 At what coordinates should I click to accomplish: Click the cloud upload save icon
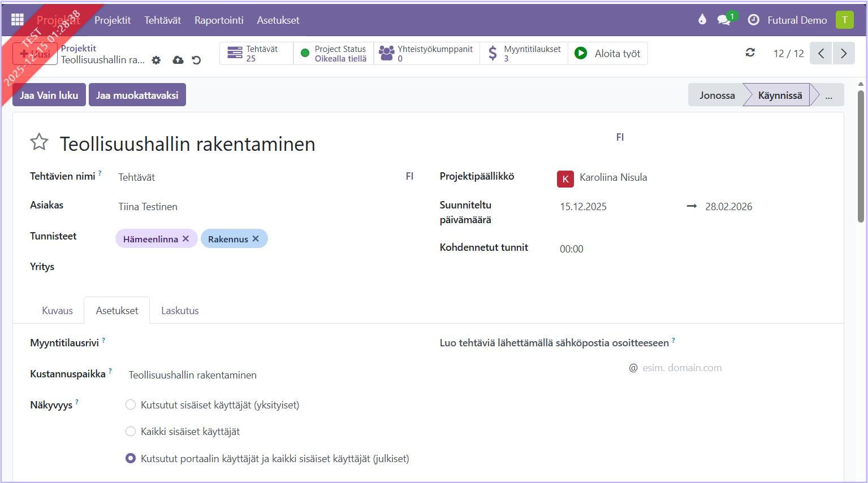pos(178,60)
